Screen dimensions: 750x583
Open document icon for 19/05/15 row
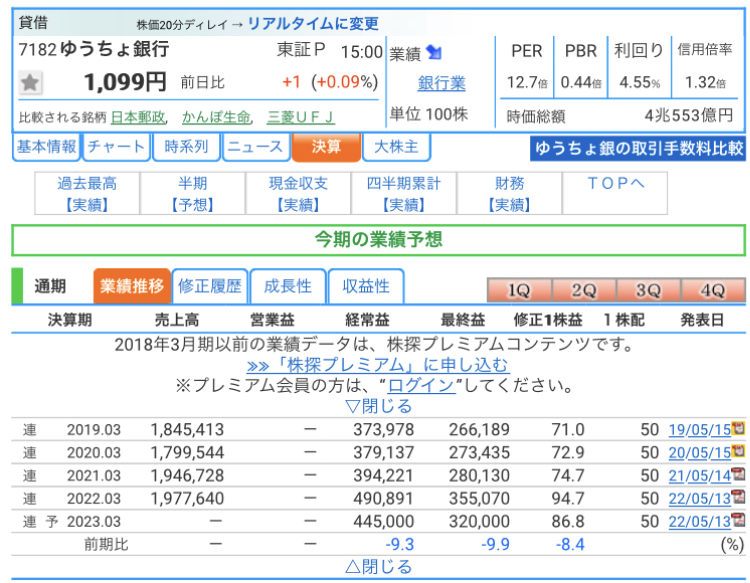pyautogui.click(x=739, y=428)
